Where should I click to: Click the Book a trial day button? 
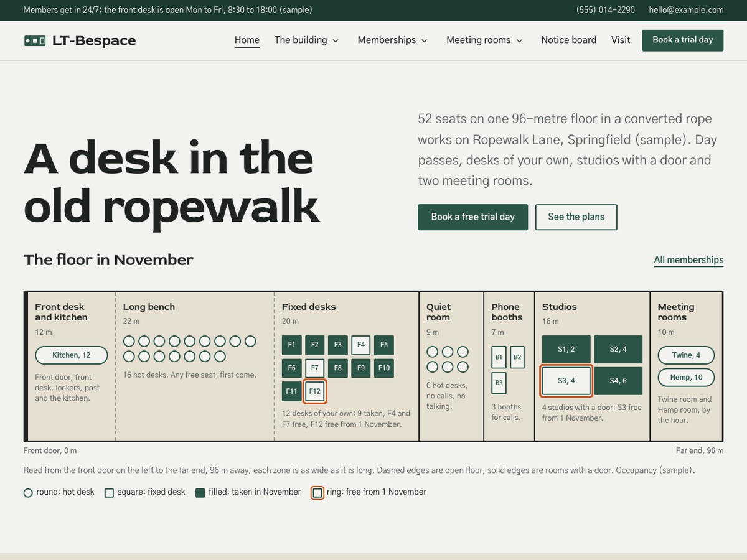tap(682, 40)
